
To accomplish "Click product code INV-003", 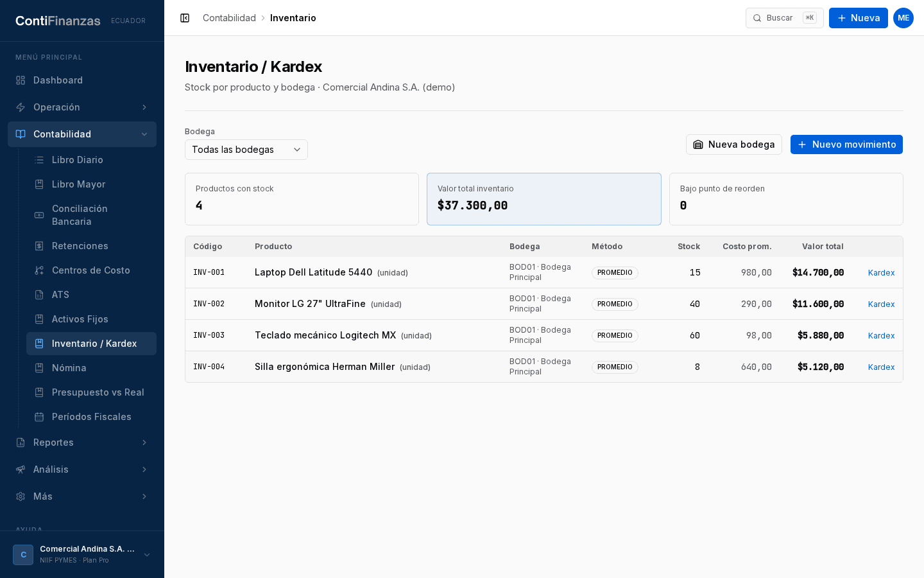I will coord(209,335).
